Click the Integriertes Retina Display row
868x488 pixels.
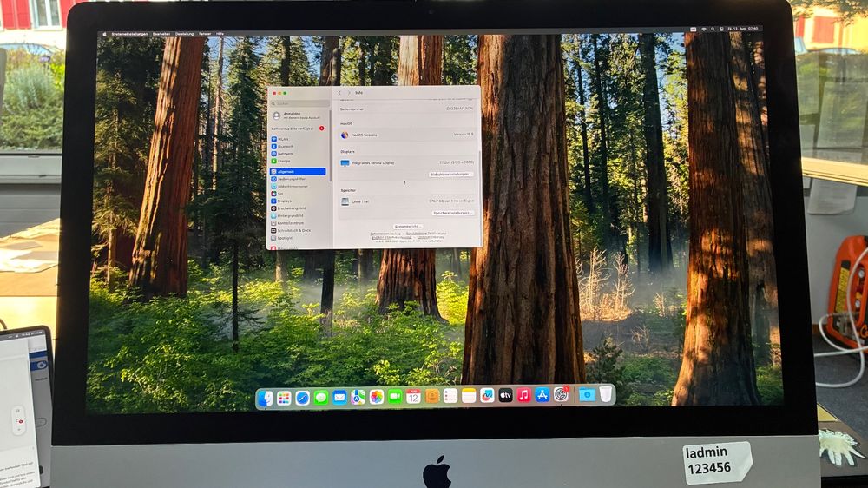[x=407, y=163]
